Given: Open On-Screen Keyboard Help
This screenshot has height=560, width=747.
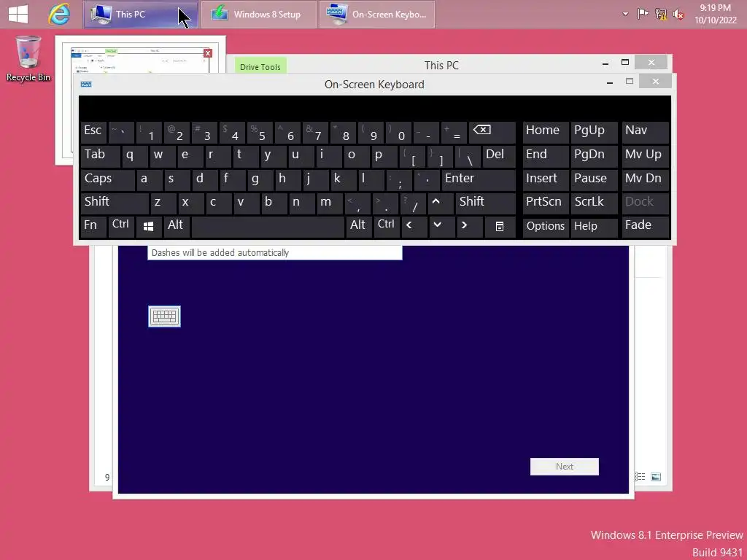Looking at the screenshot, I should click(x=594, y=227).
